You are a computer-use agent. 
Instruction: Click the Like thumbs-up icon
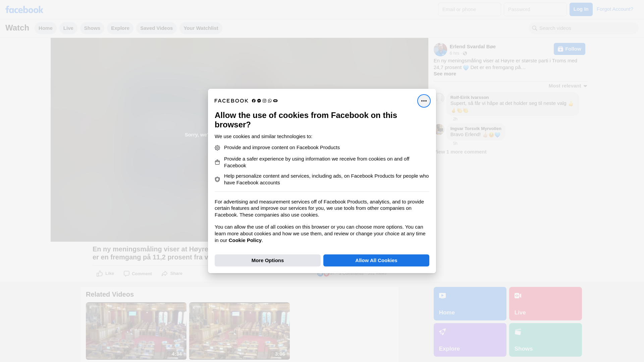click(x=100, y=274)
